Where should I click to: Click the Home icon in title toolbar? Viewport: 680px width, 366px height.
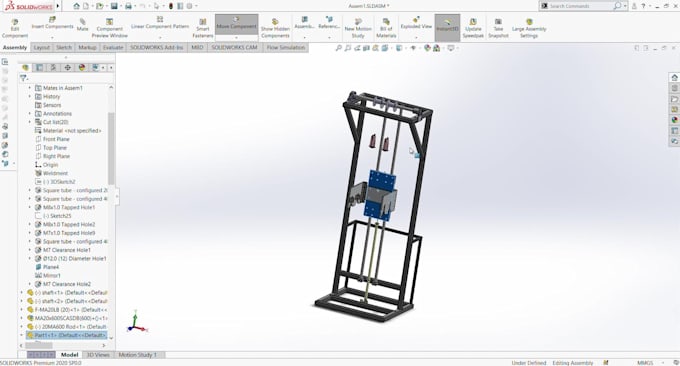pos(76,6)
